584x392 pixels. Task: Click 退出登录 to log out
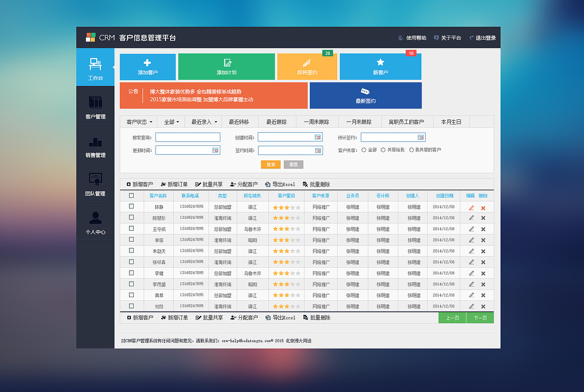pyautogui.click(x=482, y=38)
